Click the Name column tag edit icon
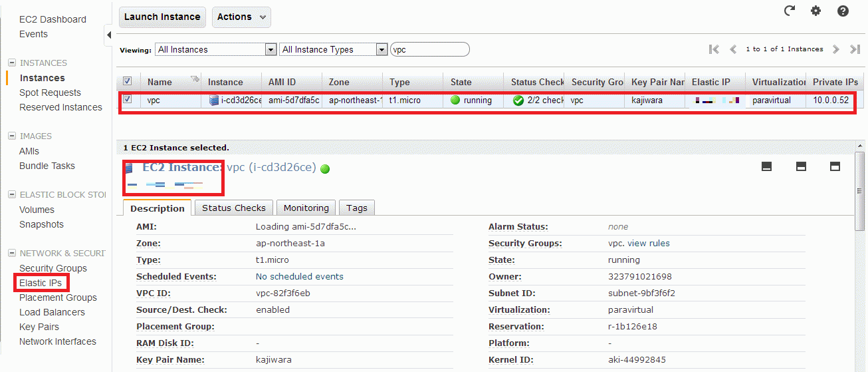868x372 pixels. pos(195,79)
